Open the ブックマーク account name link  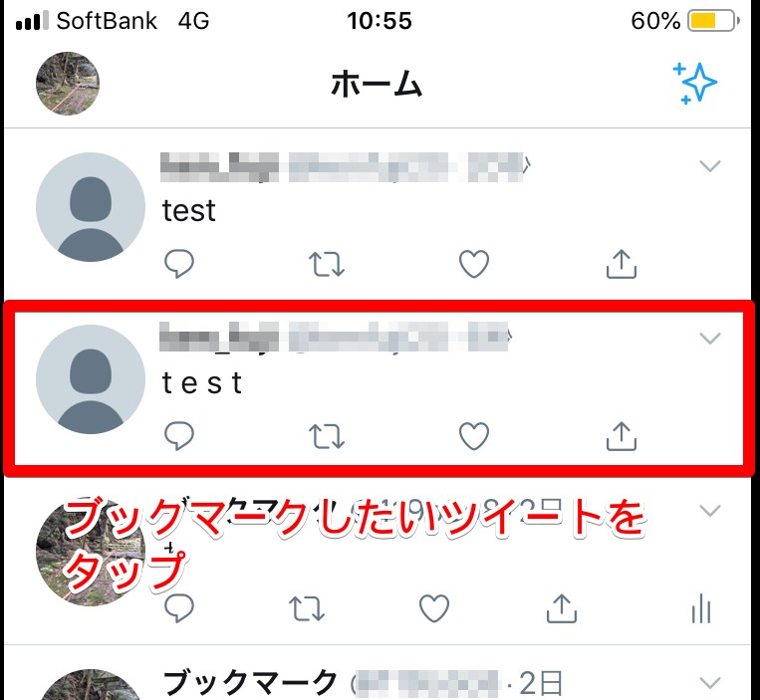pyautogui.click(x=250, y=682)
